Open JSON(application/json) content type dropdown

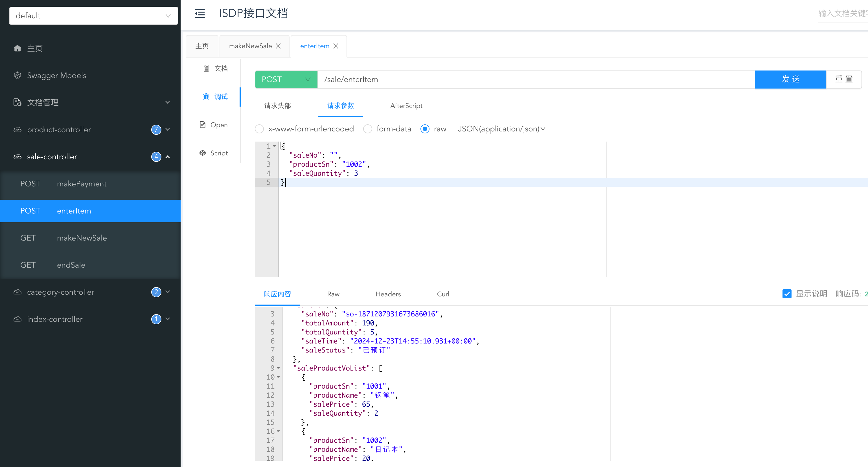(x=501, y=129)
